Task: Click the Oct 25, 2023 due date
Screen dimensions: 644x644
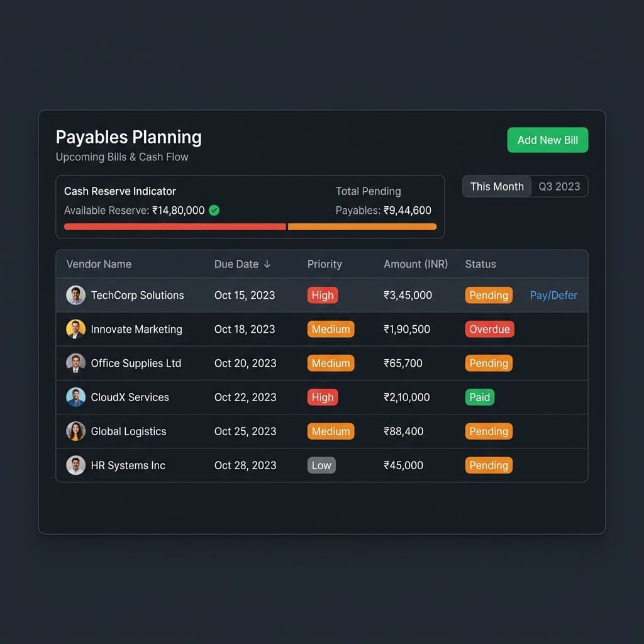Action: [245, 431]
